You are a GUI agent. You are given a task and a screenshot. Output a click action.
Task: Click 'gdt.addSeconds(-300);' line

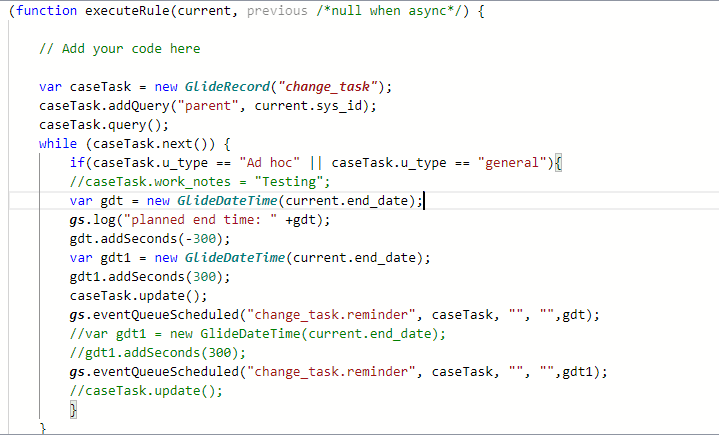[x=150, y=239]
